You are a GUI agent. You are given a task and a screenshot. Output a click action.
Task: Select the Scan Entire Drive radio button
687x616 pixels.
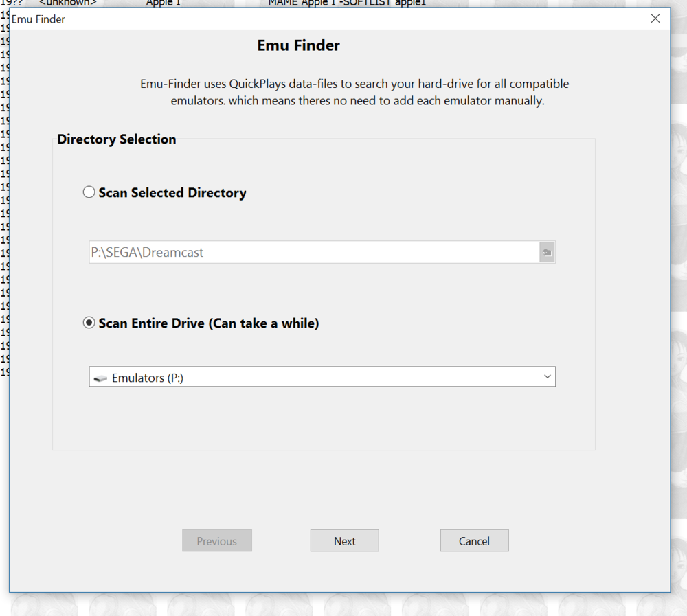point(89,323)
